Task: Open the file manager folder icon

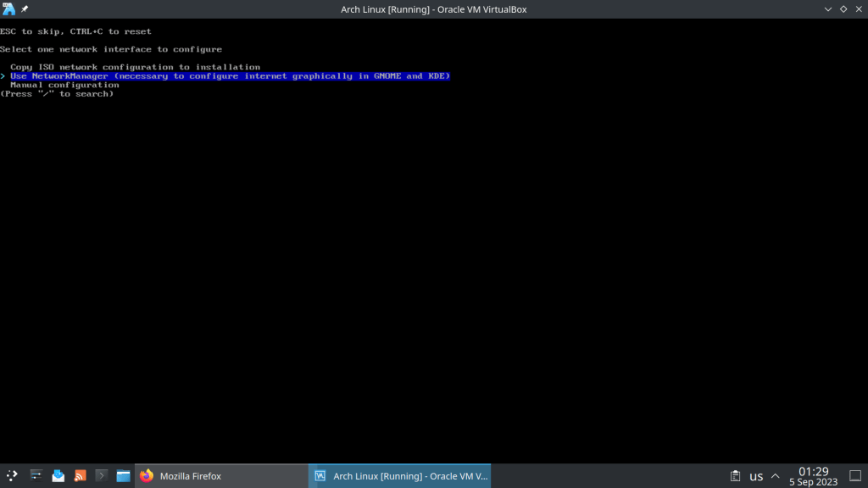Action: point(124,476)
